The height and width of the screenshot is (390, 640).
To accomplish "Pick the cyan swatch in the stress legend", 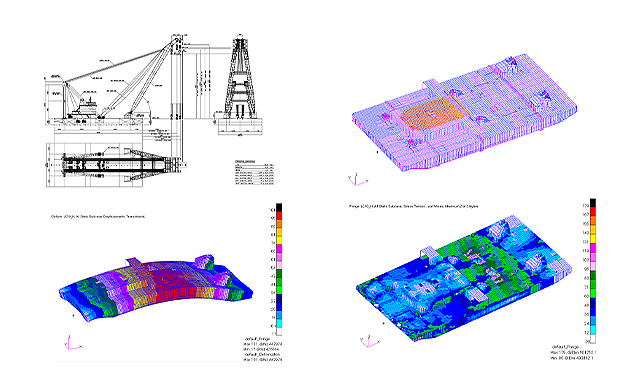I will 593,330.
